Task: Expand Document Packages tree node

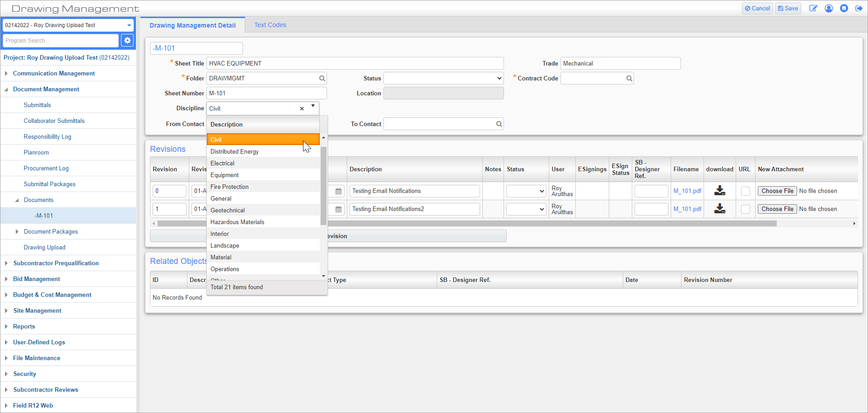Action: pos(17,232)
